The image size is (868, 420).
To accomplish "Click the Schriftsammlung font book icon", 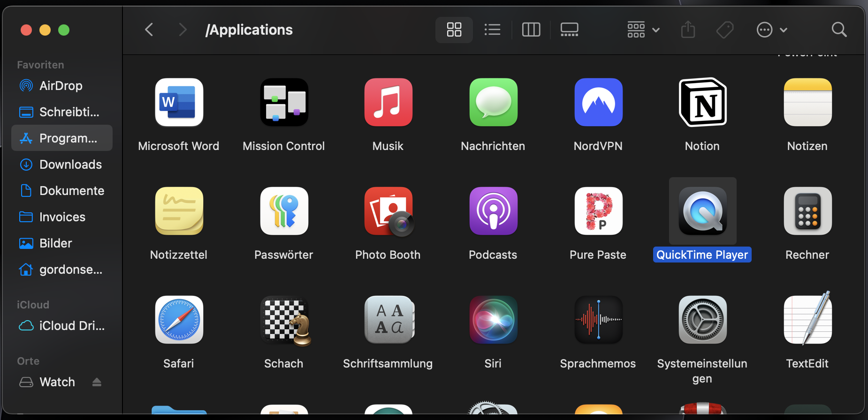I will pos(389,320).
